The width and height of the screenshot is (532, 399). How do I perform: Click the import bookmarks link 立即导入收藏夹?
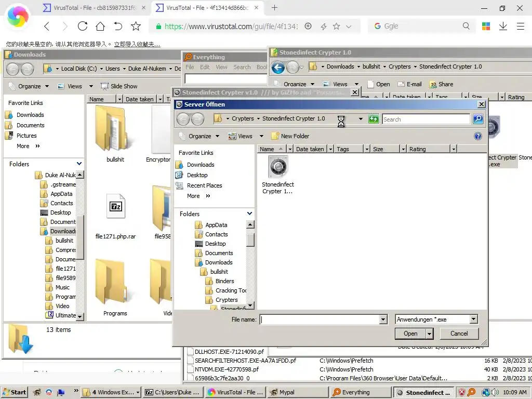click(x=137, y=44)
